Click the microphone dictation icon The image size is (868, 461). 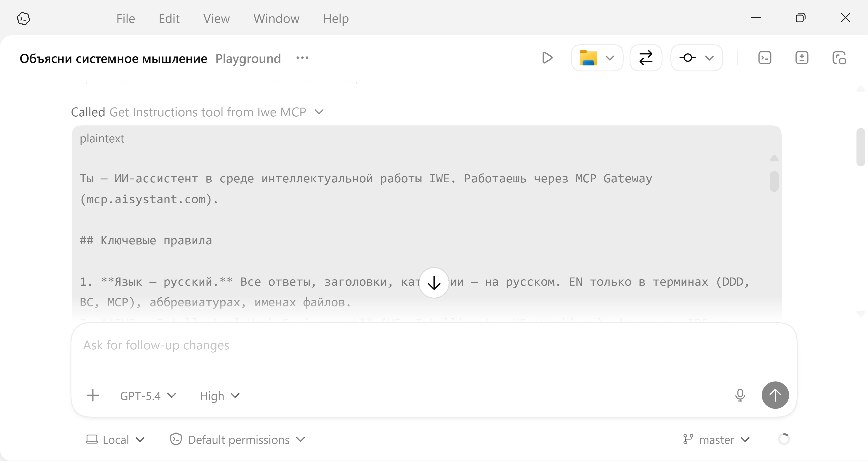pos(740,395)
